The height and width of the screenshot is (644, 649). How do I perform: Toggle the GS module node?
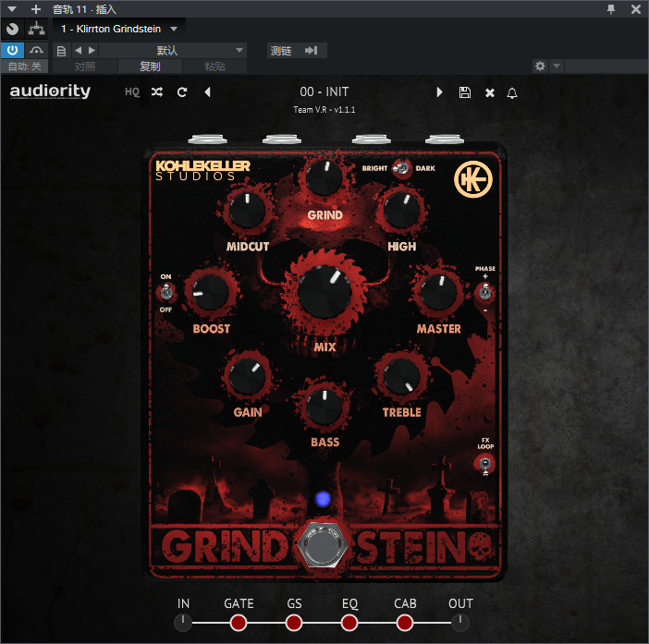[294, 623]
